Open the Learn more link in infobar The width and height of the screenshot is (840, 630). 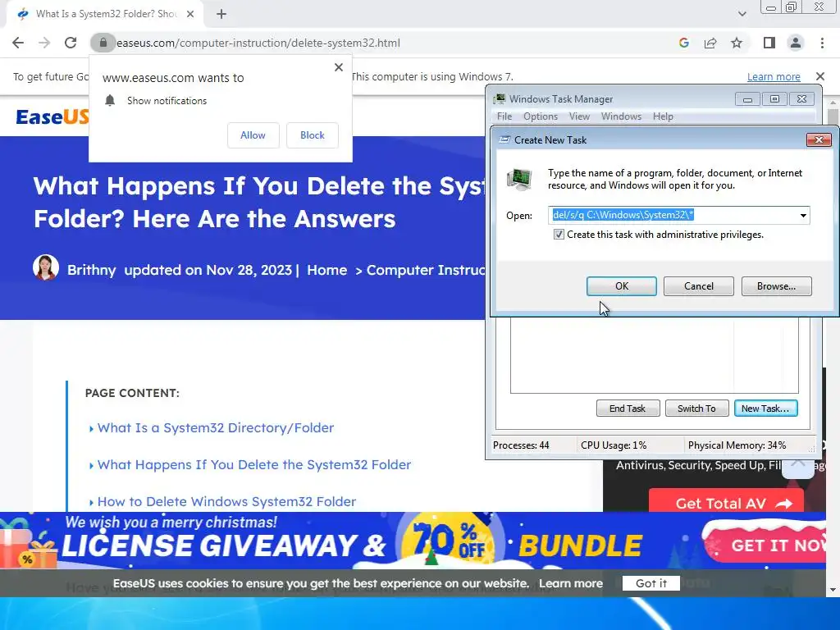(774, 76)
